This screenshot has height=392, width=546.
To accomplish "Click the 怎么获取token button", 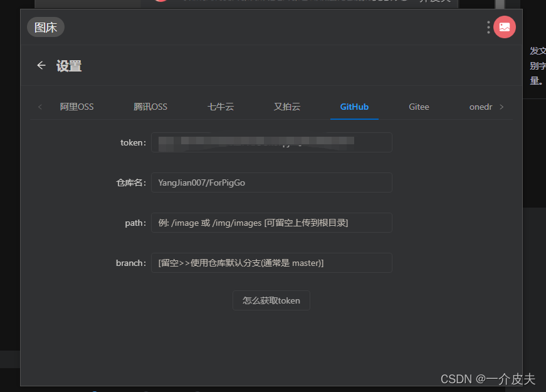I will (271, 300).
